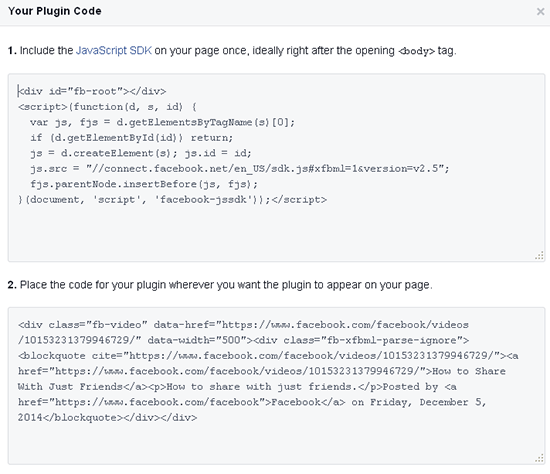Click the line with 'Facebook</a> on Friday, December 5,'
Image resolution: width=550 pixels, height=474 pixels.
252,402
